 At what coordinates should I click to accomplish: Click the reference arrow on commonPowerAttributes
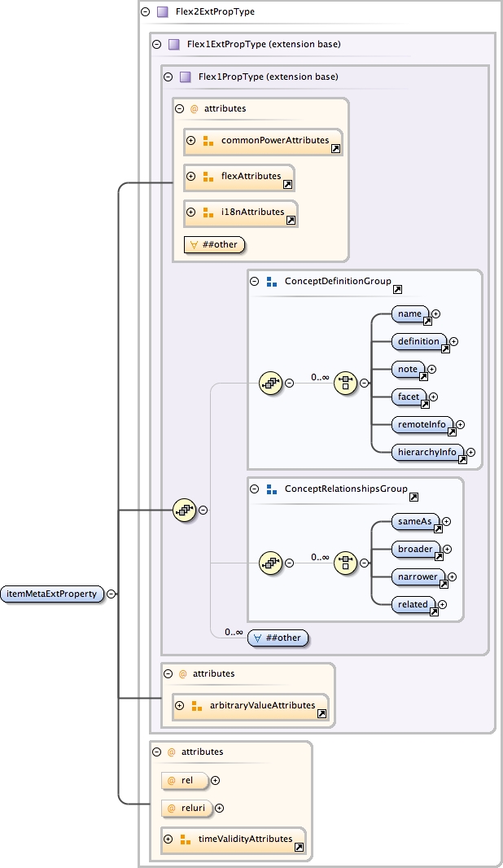coord(335,149)
